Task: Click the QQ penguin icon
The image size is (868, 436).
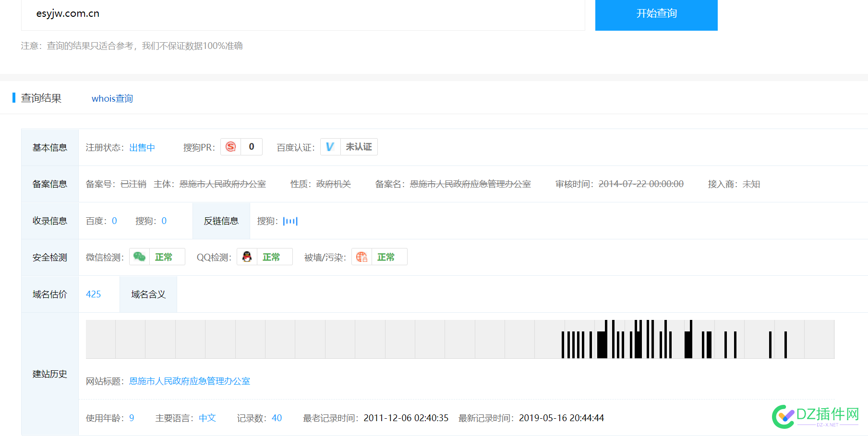Action: [247, 257]
